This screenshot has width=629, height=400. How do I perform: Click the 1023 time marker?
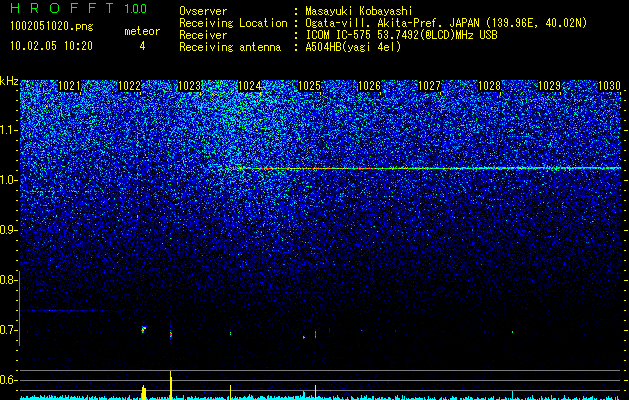coord(189,86)
